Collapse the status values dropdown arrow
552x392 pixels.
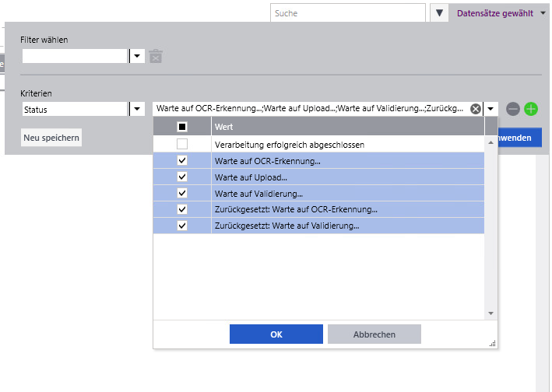[x=490, y=109]
